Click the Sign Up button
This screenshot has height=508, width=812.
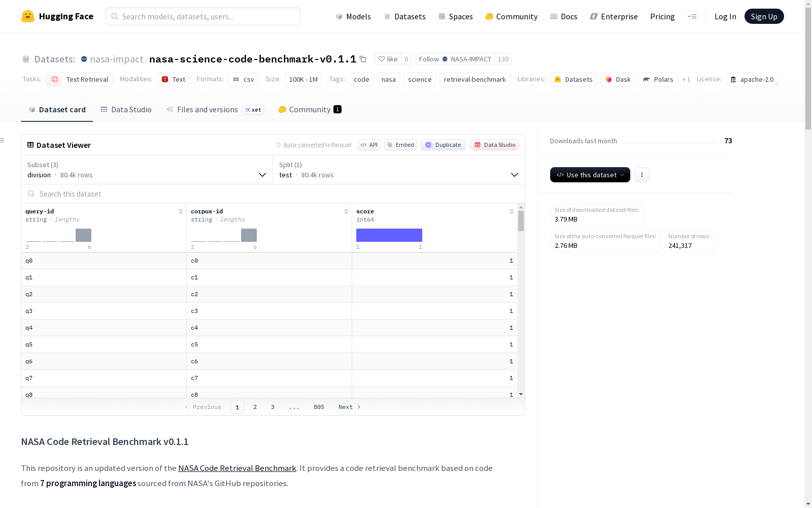coord(764,16)
